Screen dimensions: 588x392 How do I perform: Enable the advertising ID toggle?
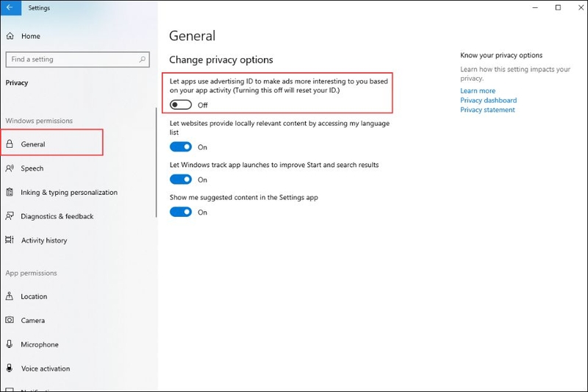click(x=181, y=104)
